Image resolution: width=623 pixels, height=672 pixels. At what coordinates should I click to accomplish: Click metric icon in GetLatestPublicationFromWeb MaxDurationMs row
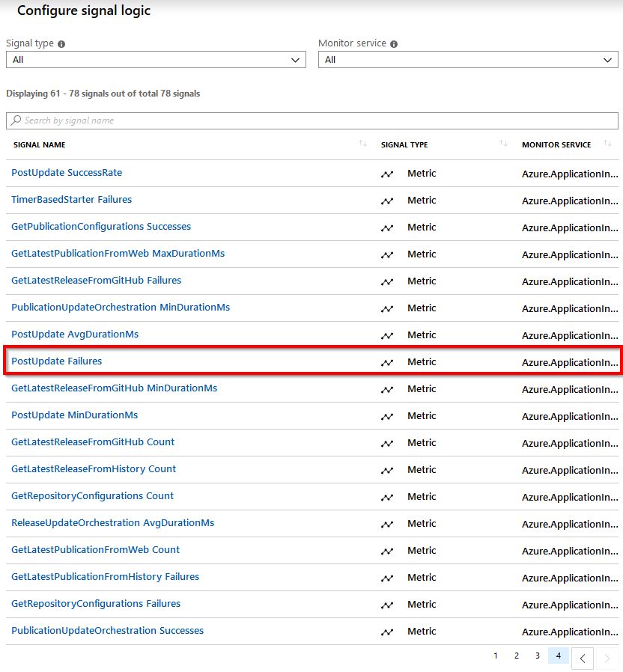pos(387,255)
